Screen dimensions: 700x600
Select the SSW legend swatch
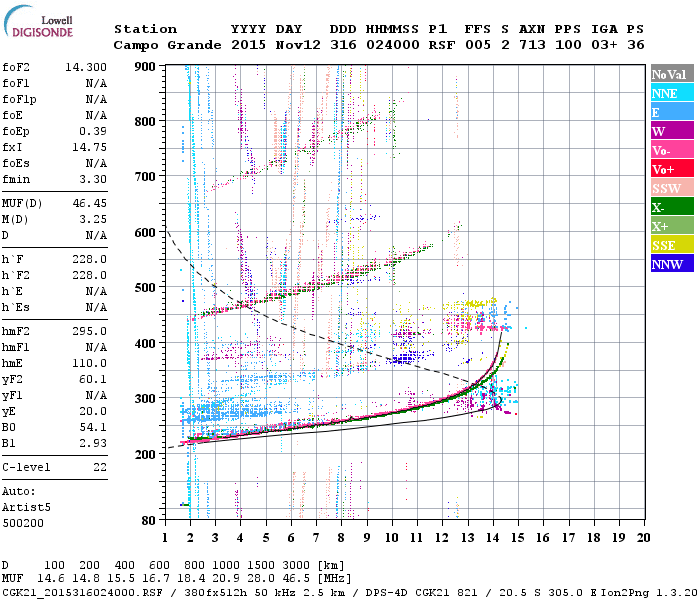point(672,188)
